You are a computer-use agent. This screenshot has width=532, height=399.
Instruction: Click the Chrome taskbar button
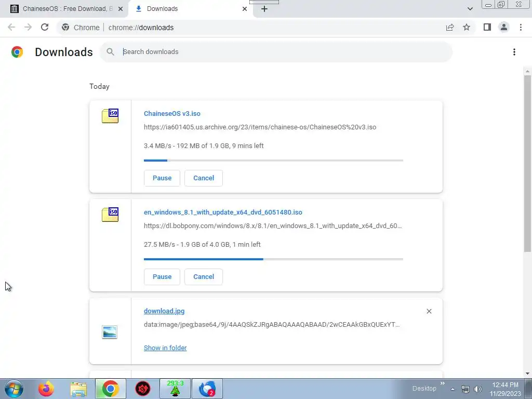pos(111,389)
